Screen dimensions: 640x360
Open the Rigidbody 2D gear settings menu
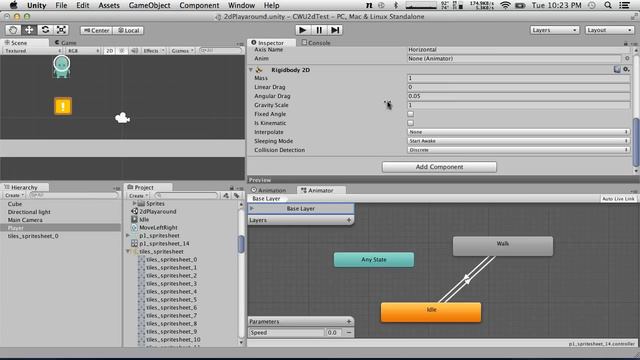pos(626,69)
